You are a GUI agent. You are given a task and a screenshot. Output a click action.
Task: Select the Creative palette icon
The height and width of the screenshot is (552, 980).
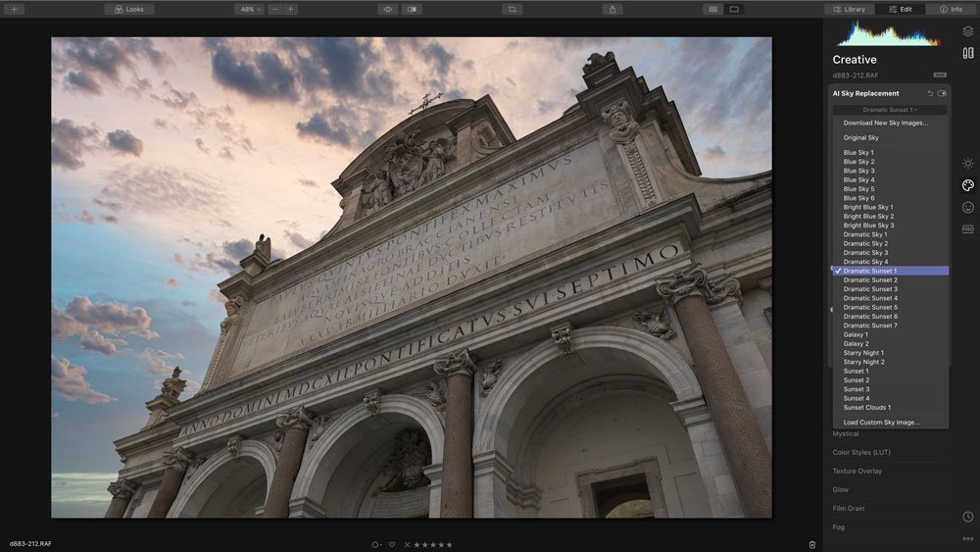(967, 185)
